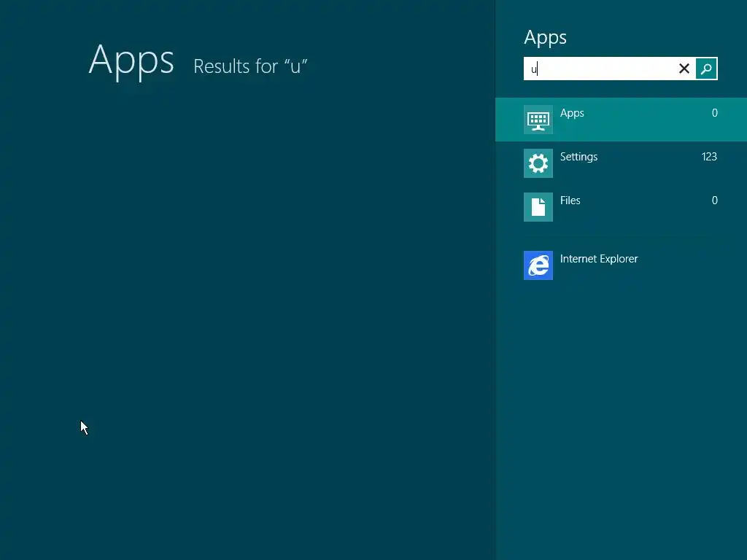This screenshot has width=747, height=560.
Task: Click the large Apps heading on the left
Action: pyautogui.click(x=131, y=61)
